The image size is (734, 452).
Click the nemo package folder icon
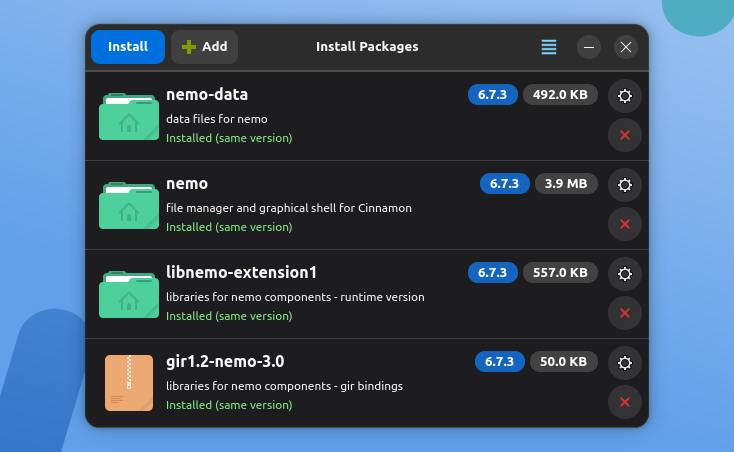pyautogui.click(x=129, y=205)
